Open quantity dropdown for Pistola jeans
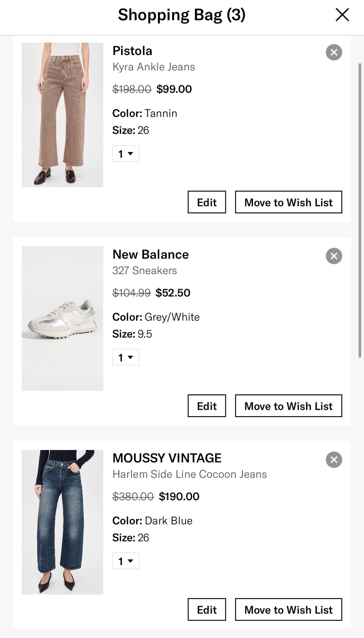364x638 pixels. click(126, 154)
